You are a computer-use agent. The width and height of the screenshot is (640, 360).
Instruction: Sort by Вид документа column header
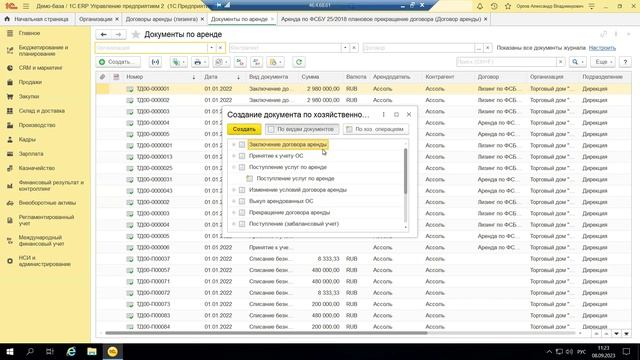pyautogui.click(x=269, y=77)
